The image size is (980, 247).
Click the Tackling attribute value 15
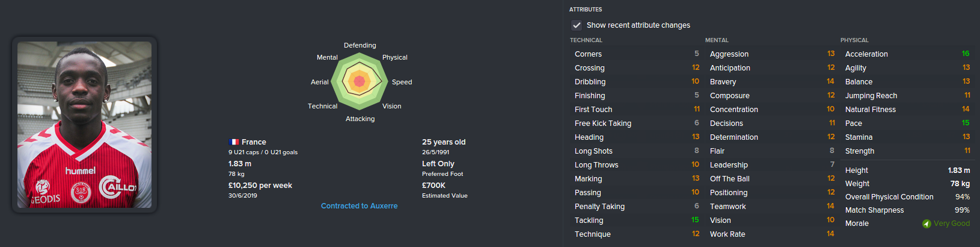695,220
